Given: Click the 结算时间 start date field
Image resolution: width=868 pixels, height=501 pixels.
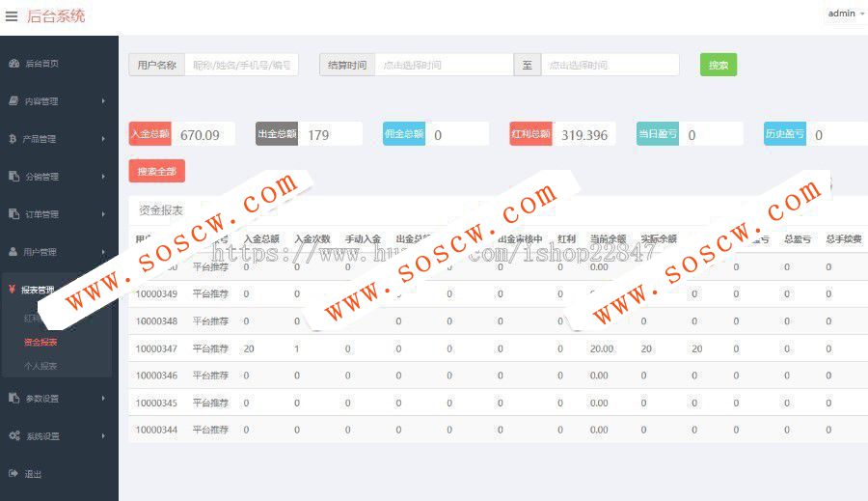Looking at the screenshot, I should click(444, 65).
